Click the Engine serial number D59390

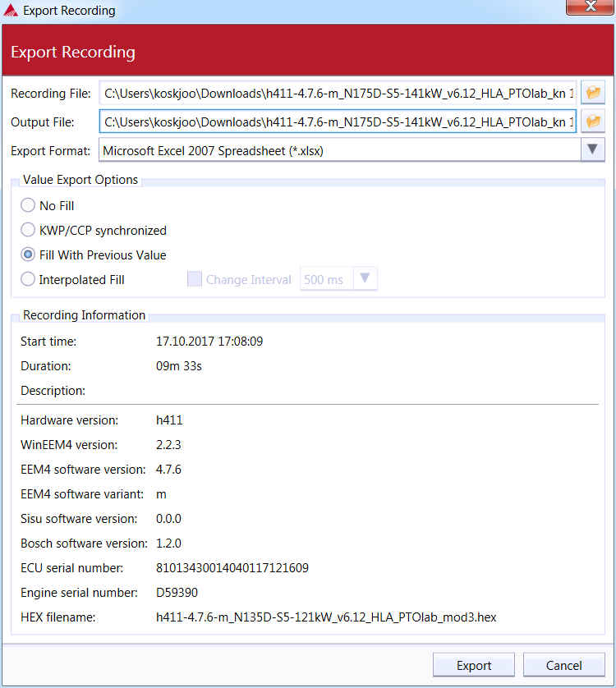[x=177, y=592]
